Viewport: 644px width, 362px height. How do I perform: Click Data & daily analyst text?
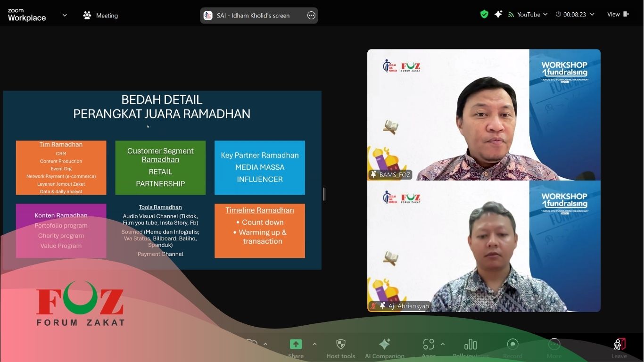click(x=61, y=191)
